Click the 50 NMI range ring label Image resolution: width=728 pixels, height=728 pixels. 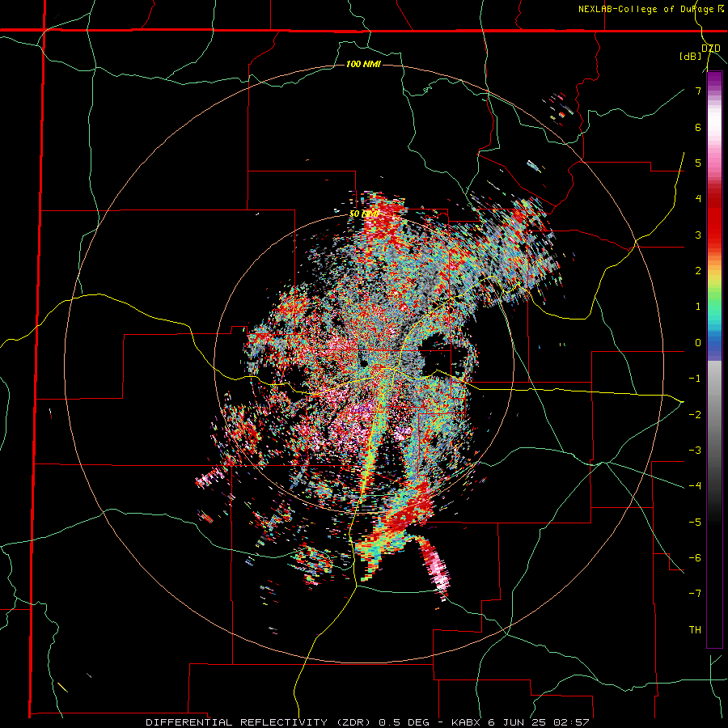point(363,214)
